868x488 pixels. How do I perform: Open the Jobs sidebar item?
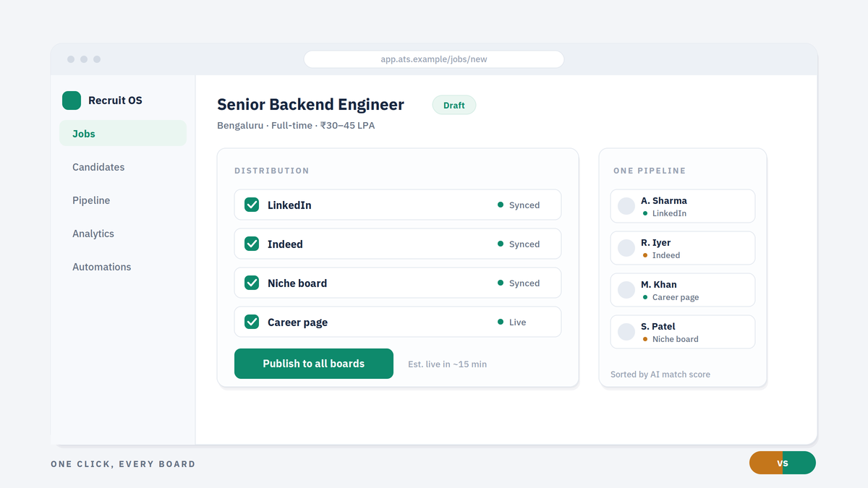pos(123,134)
